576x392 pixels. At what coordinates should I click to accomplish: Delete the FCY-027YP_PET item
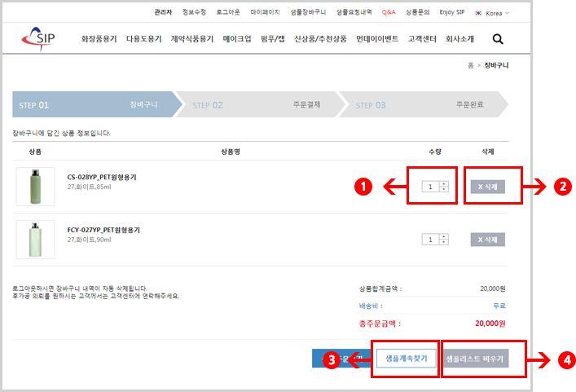click(x=488, y=240)
